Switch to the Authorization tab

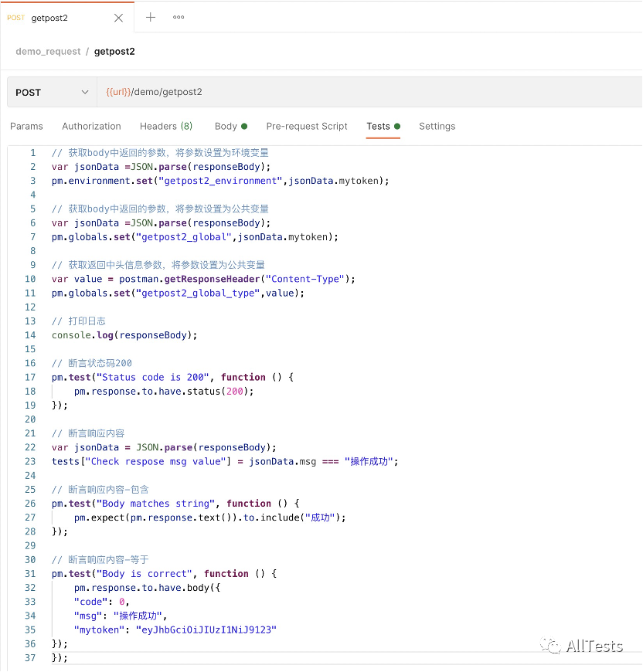coord(91,127)
